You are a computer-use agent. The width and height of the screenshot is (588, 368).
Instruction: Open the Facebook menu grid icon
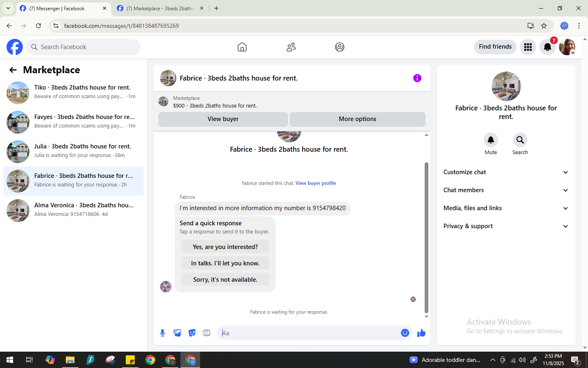pyautogui.click(x=528, y=47)
